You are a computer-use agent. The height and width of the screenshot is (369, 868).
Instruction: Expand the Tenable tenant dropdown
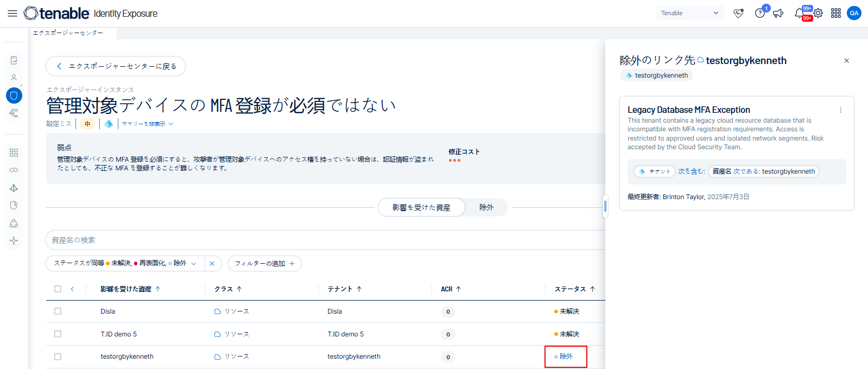(x=690, y=13)
